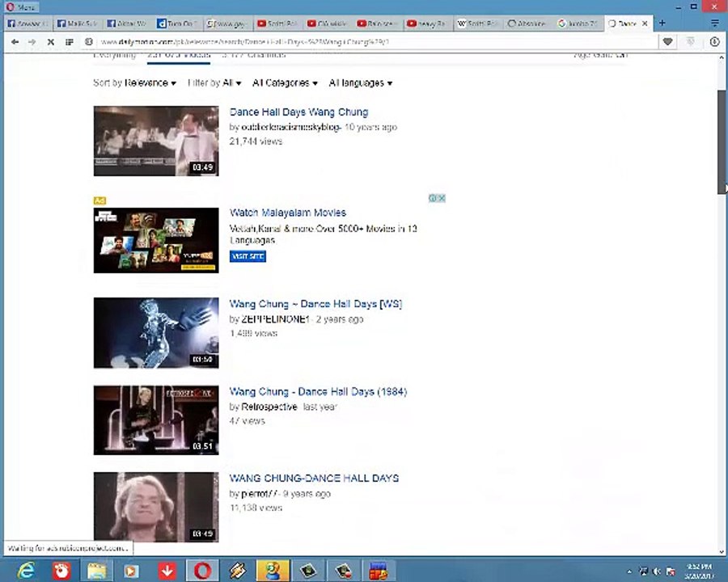The width and height of the screenshot is (728, 582).
Task: Go back with the back arrow
Action: tap(15, 42)
